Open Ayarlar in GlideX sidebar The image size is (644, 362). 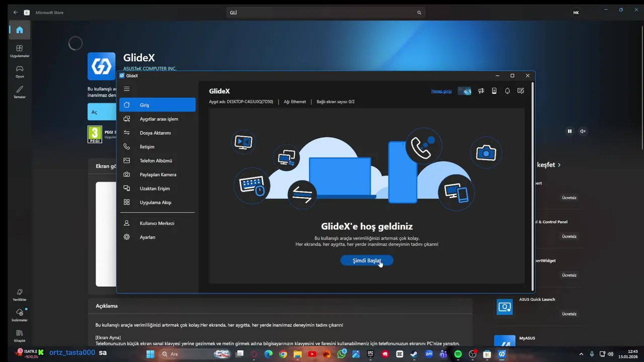pyautogui.click(x=157, y=237)
